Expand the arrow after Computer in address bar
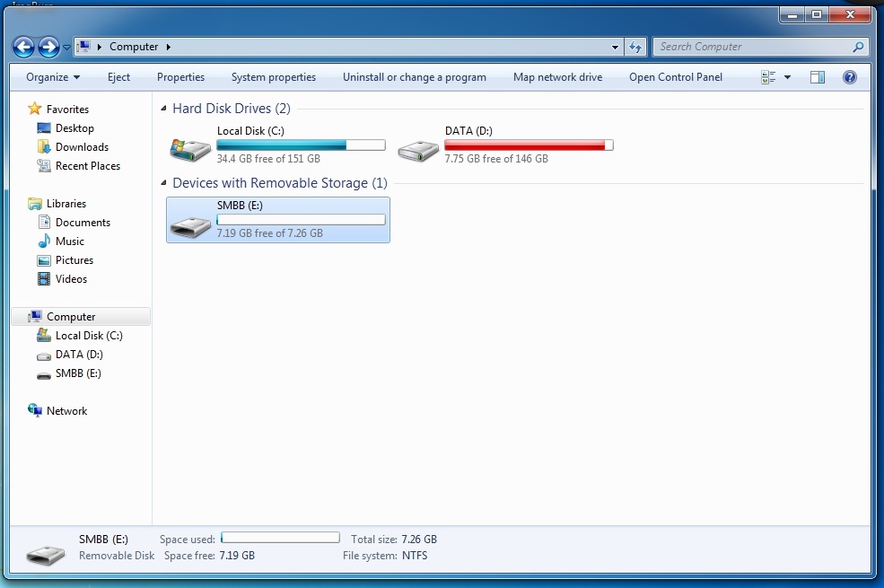Viewport: 884px width, 588px height. (x=169, y=47)
